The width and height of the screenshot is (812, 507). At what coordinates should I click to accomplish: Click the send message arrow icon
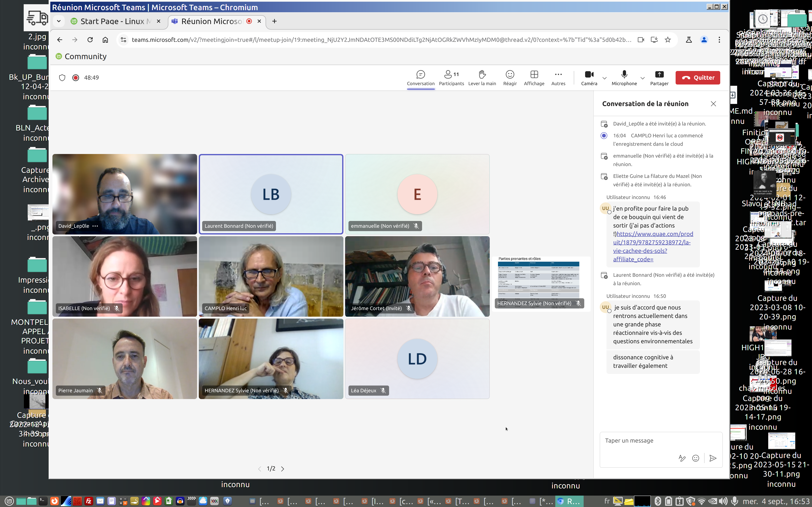713,458
